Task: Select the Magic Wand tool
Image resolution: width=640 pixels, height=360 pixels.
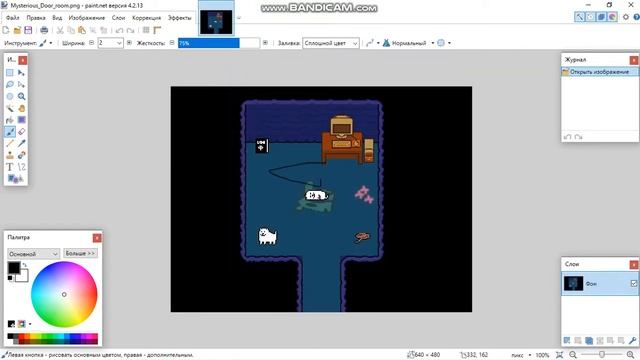Action: tap(10, 108)
